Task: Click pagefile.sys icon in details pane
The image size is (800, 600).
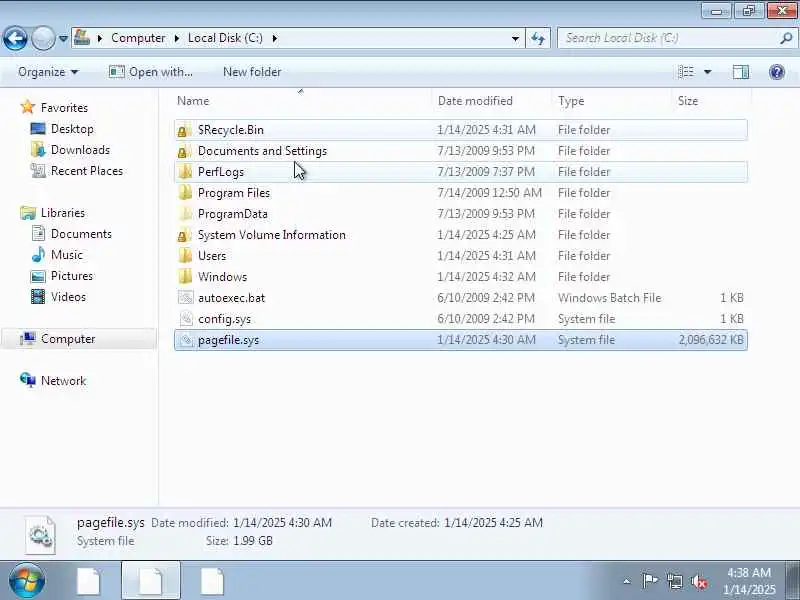Action: [x=40, y=534]
